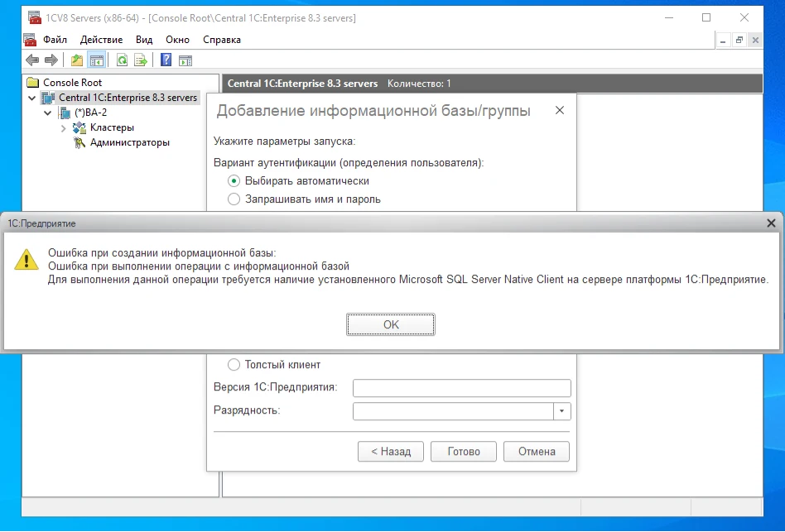
Task: Click the Готово button
Action: click(464, 452)
